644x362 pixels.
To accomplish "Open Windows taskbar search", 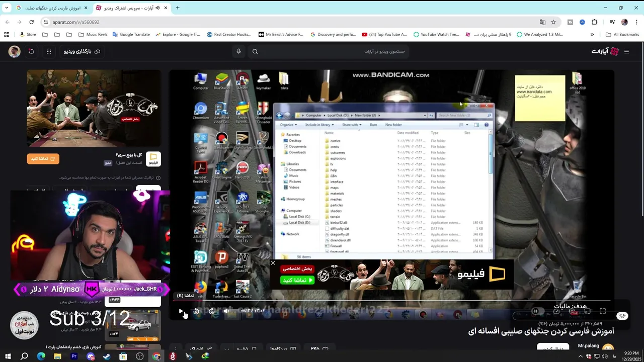I will click(x=24, y=356).
